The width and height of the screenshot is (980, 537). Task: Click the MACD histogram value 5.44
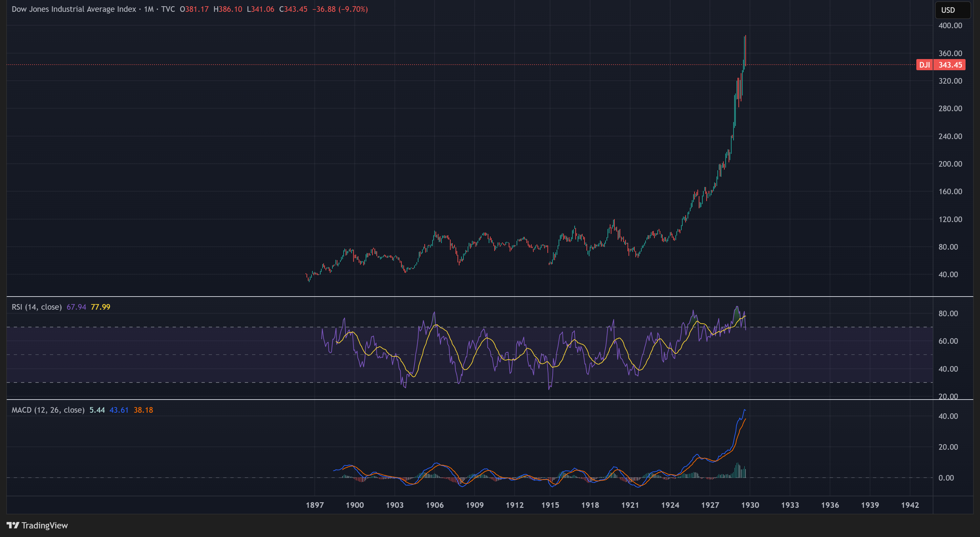[97, 410]
